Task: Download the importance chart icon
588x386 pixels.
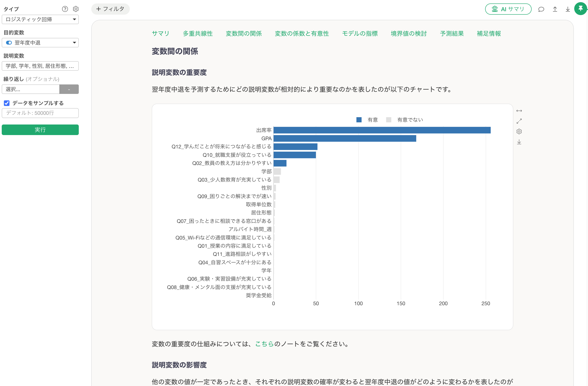Action: point(519,142)
